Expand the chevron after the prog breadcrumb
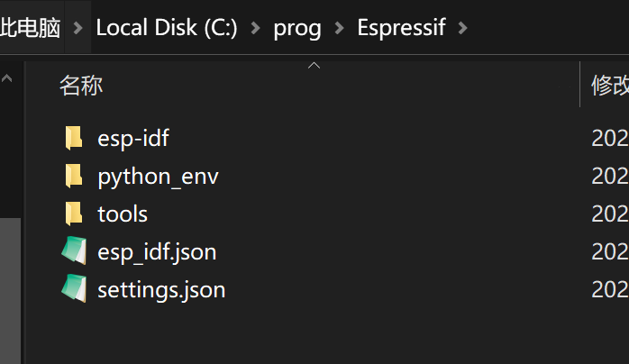The width and height of the screenshot is (629, 364). click(339, 29)
